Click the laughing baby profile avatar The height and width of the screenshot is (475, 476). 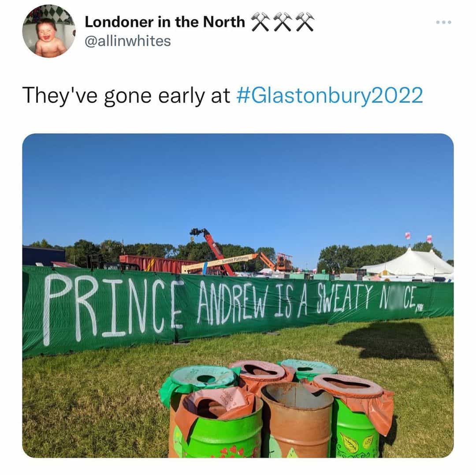pos(49,31)
